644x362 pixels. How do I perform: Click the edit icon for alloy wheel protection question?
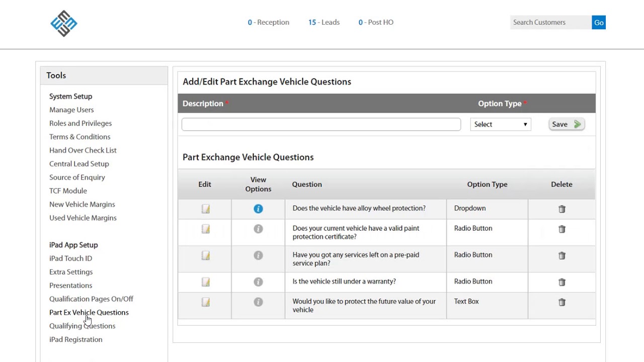[205, 209]
